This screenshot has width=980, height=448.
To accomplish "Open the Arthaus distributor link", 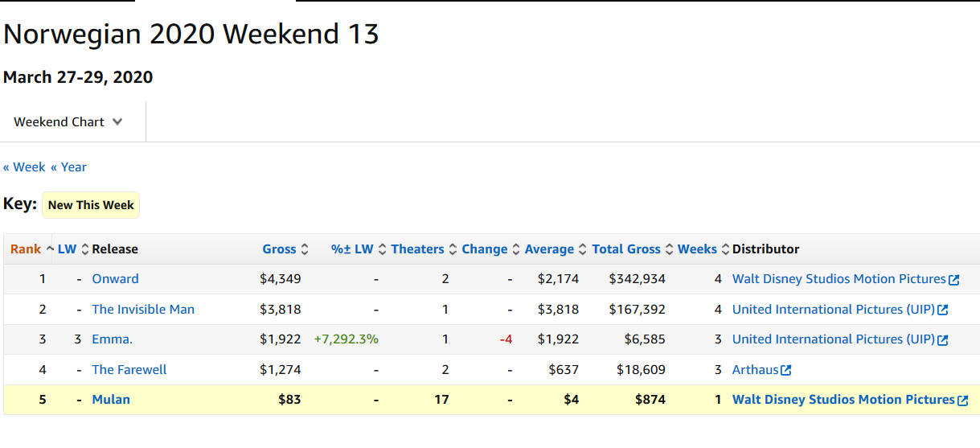I will pos(755,370).
